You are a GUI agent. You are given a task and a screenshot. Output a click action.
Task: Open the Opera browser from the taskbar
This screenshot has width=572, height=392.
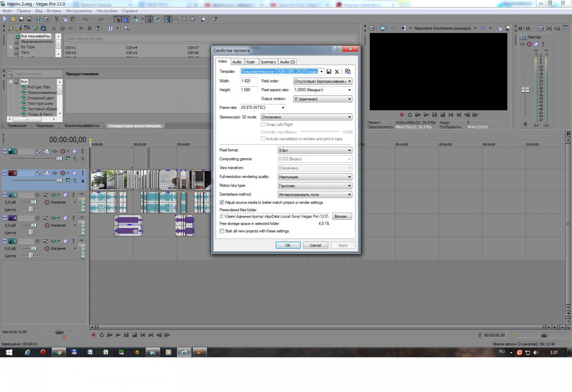(43, 352)
